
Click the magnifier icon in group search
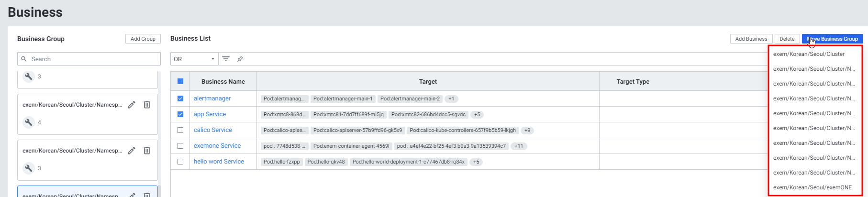[24, 59]
